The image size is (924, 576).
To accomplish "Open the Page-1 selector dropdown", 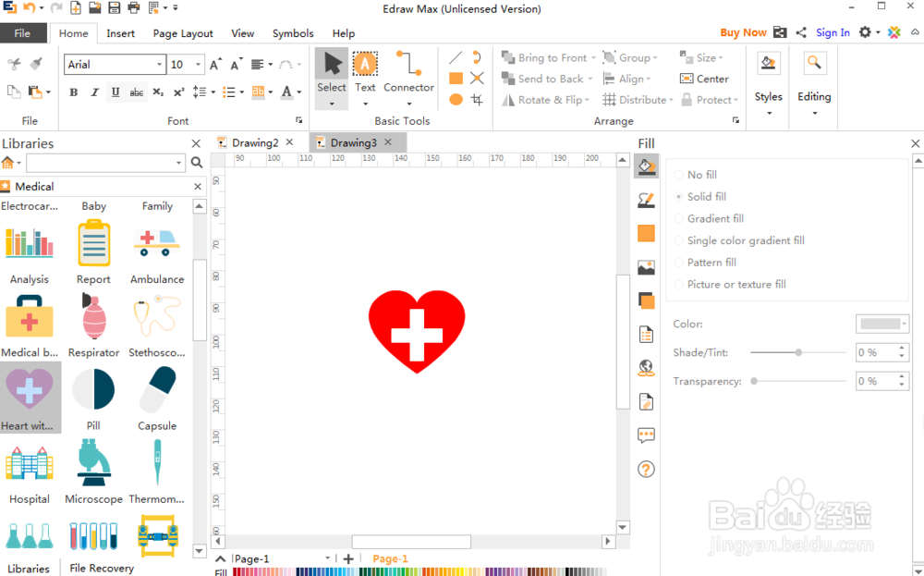I will (328, 558).
